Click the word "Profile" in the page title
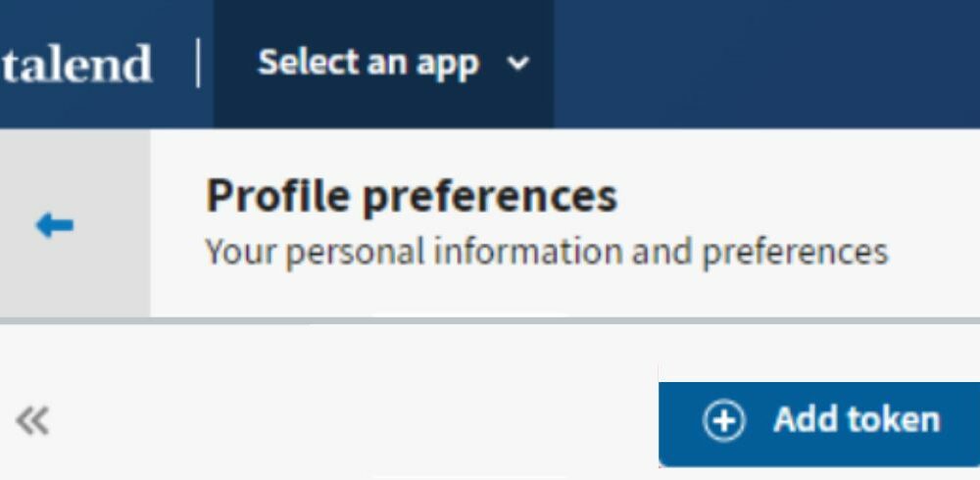Screen dimensions: 980x480 pos(277,196)
